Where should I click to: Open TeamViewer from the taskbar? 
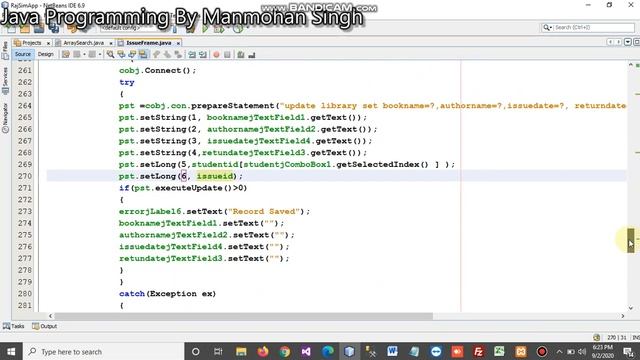(x=436, y=351)
